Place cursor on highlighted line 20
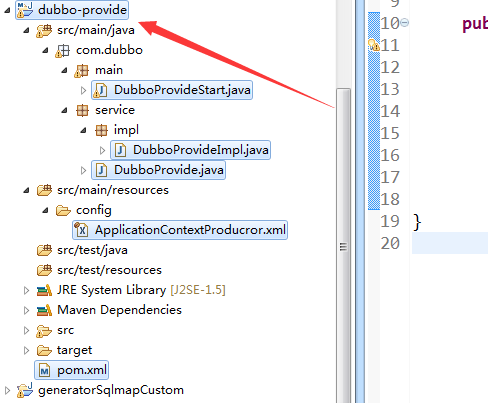The width and height of the screenshot is (488, 403). (x=450, y=243)
